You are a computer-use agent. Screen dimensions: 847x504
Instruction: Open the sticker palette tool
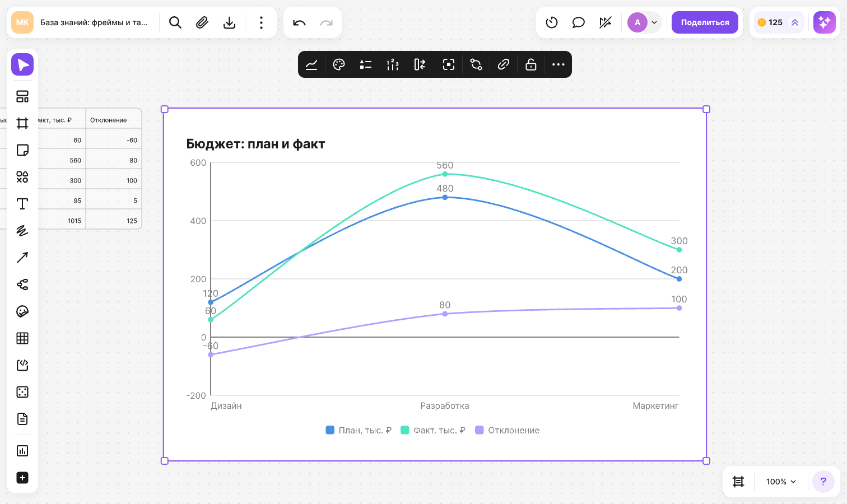point(22,311)
